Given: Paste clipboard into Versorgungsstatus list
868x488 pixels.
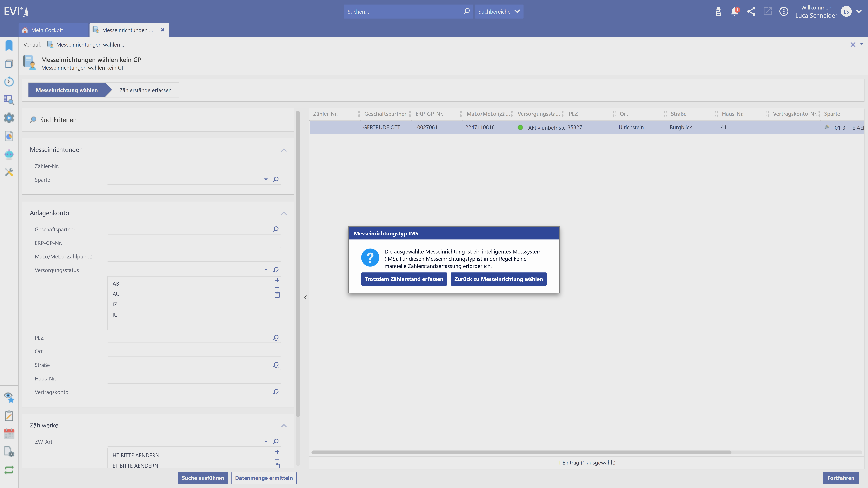Looking at the screenshot, I should coord(277,295).
